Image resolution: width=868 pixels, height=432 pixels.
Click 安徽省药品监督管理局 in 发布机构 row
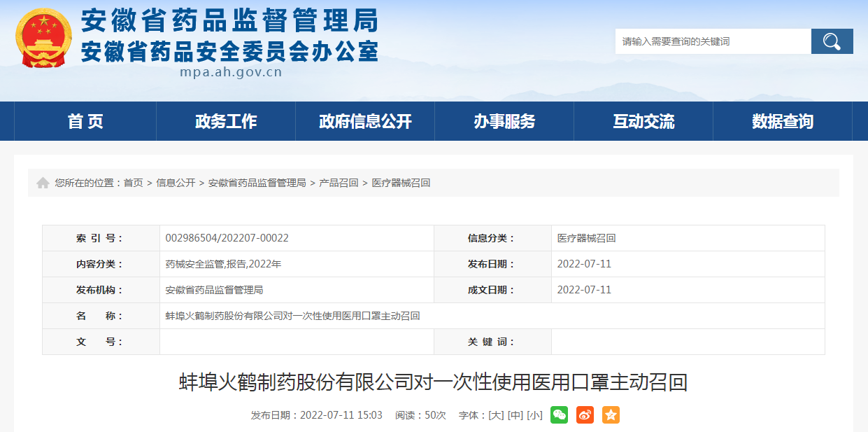pos(214,290)
